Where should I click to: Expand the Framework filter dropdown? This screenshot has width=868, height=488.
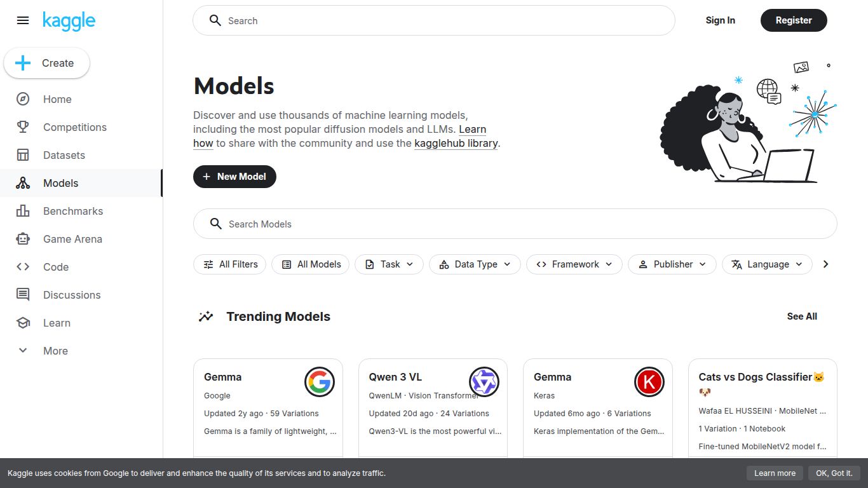(x=574, y=264)
